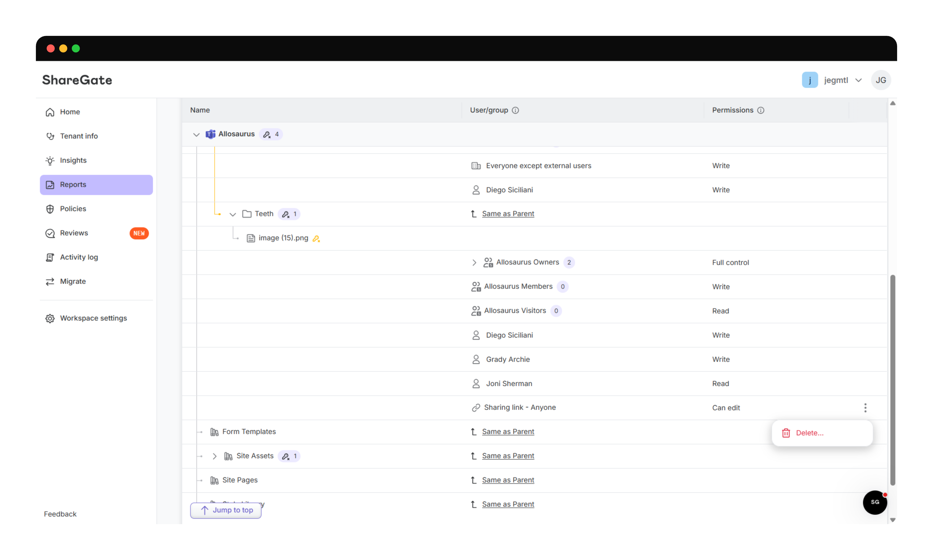Click the Reviews checkmark icon
This screenshot has height=560, width=933.
tap(50, 233)
